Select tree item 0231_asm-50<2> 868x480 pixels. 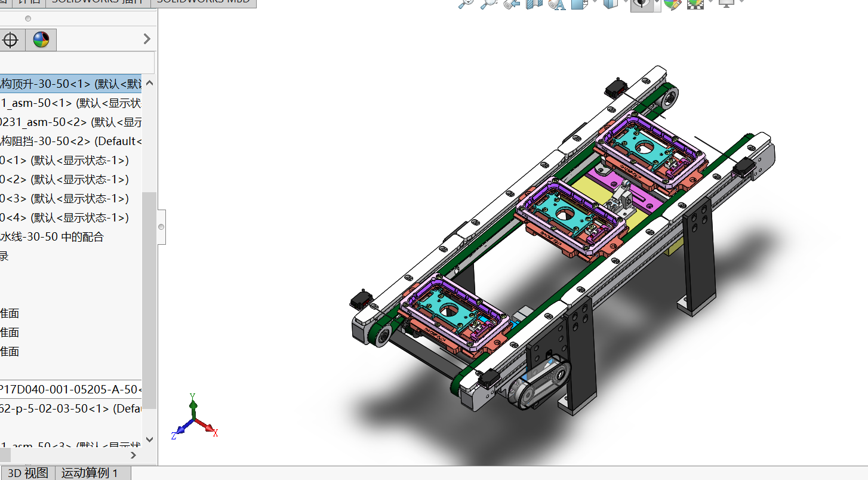coord(71,122)
